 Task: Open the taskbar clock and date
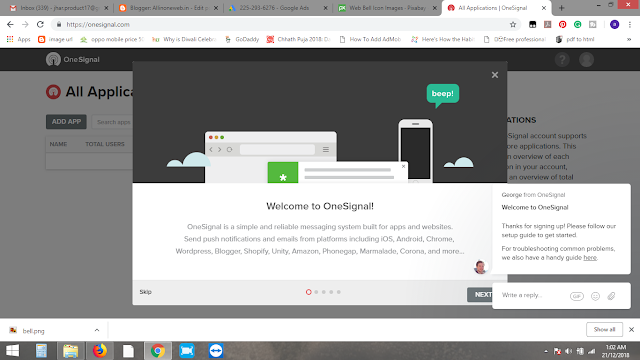click(x=616, y=351)
